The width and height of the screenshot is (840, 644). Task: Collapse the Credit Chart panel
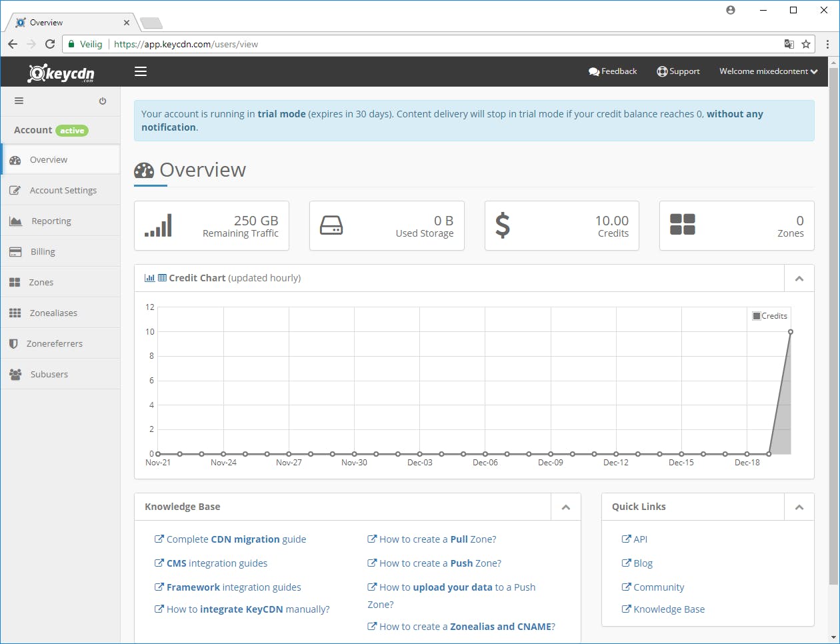799,279
